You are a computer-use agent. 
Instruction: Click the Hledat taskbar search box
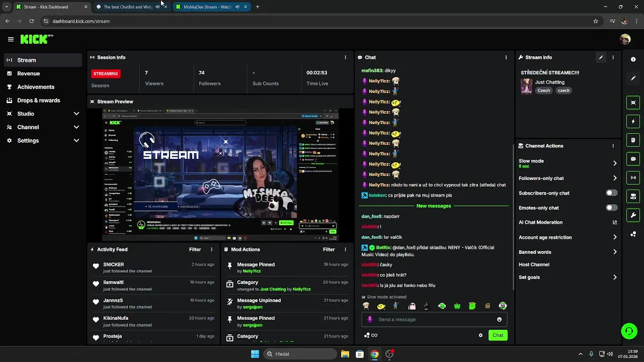tap(300, 354)
